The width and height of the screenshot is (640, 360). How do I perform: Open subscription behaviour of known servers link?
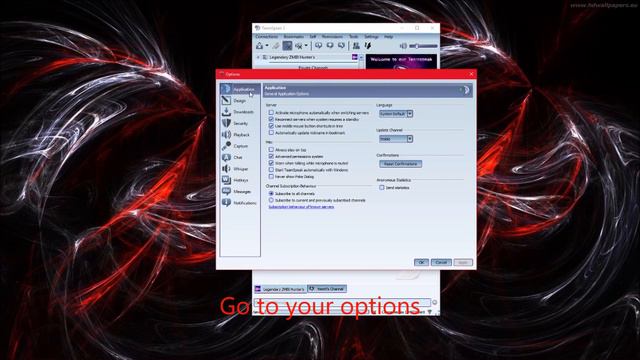(x=301, y=207)
